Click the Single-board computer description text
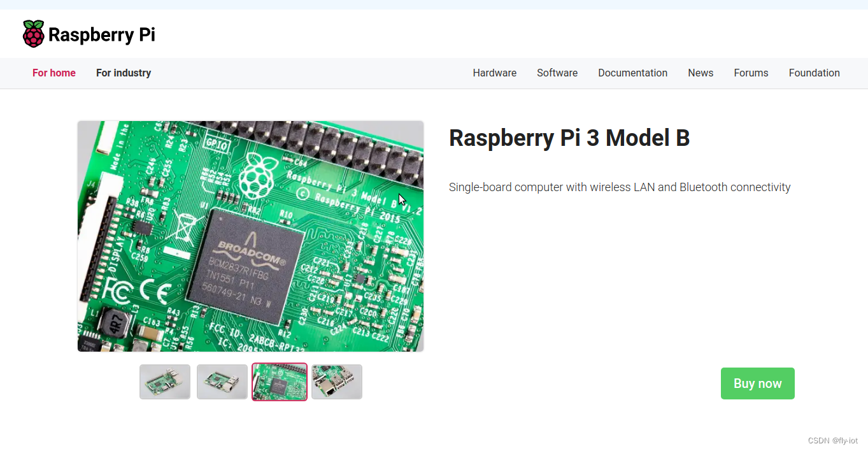 coord(620,187)
